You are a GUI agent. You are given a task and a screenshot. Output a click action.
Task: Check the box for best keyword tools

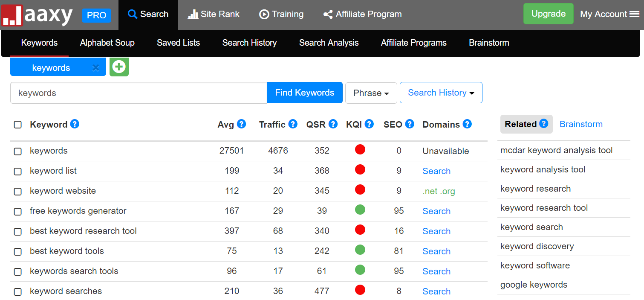pos(18,252)
